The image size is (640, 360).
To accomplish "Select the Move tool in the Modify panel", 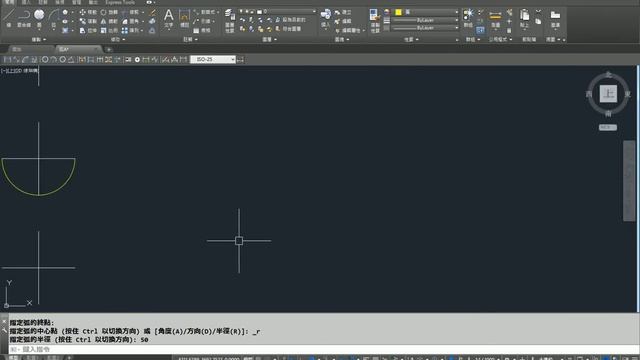I will click(88, 12).
